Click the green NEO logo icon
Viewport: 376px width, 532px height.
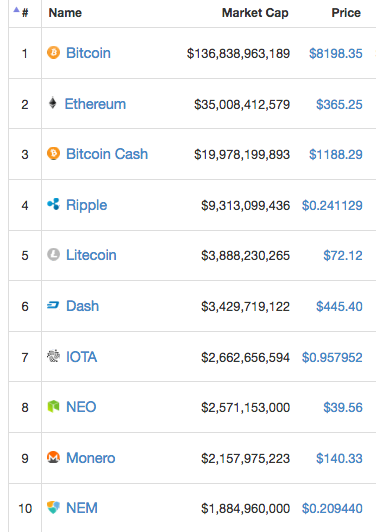click(x=53, y=406)
